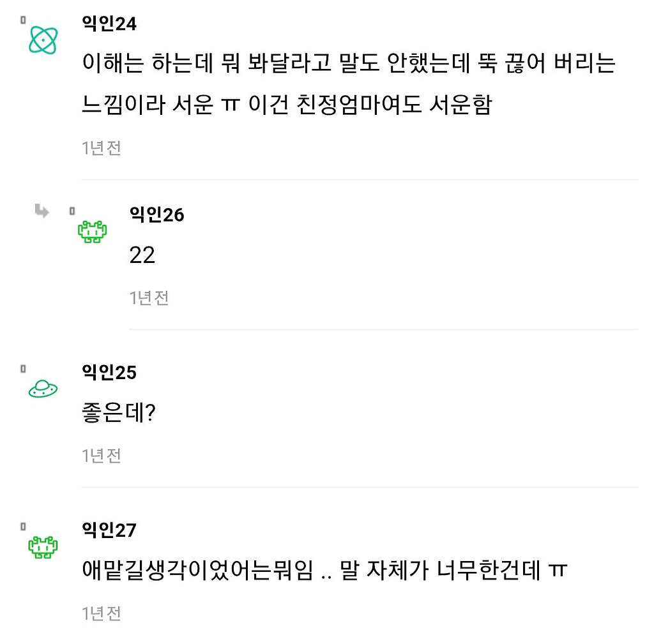Click the green monster avatar of 익인27

point(43,547)
